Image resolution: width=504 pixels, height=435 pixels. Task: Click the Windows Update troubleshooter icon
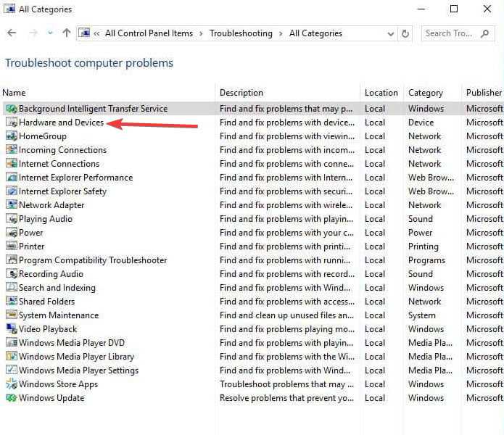click(x=11, y=398)
